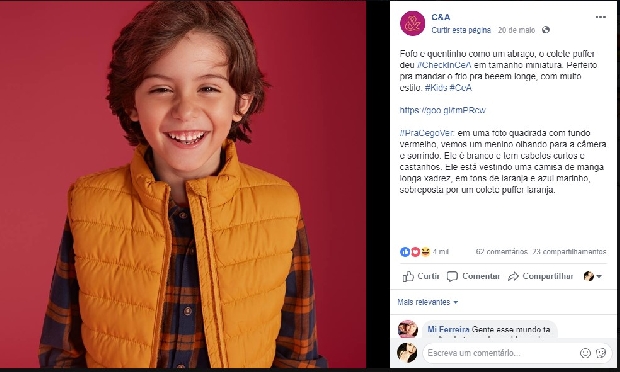Focus the Escreva um comentário input field
The image size is (620, 372).
pyautogui.click(x=499, y=353)
